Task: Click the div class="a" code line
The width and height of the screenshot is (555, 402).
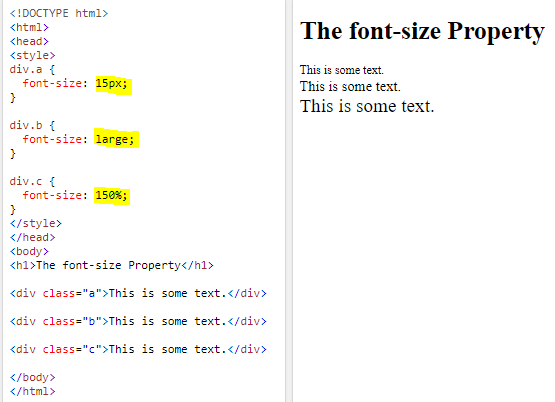Action: (138, 293)
